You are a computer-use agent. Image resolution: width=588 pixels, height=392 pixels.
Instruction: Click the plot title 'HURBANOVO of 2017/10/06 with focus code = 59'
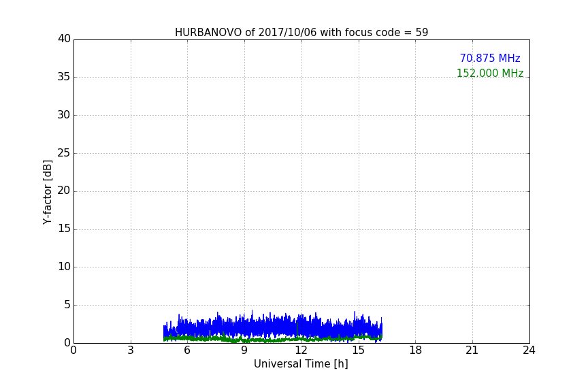(x=301, y=33)
